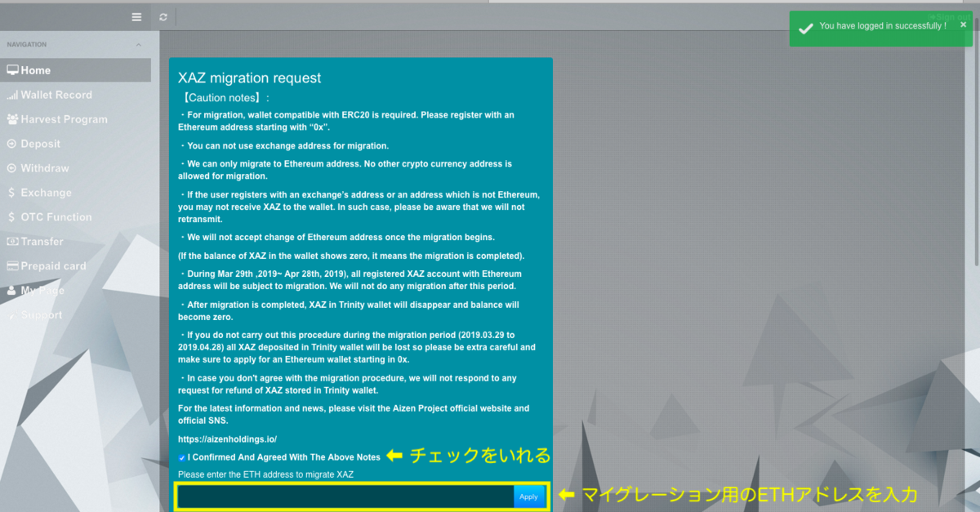The height and width of the screenshot is (512, 980).
Task: Click the Caution notes heading text
Action: point(224,98)
